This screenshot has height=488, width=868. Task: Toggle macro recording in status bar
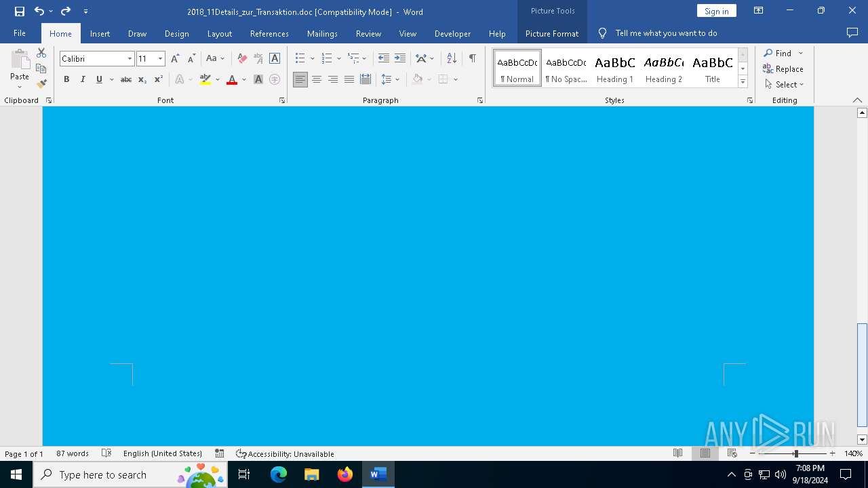[x=220, y=453]
